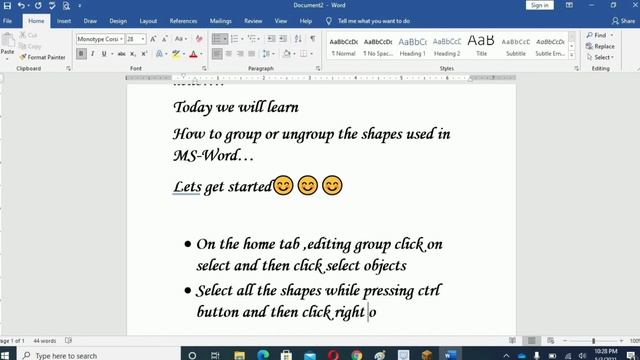The height and width of the screenshot is (360, 640).
Task: Switch to the Layout tab
Action: 148,21
